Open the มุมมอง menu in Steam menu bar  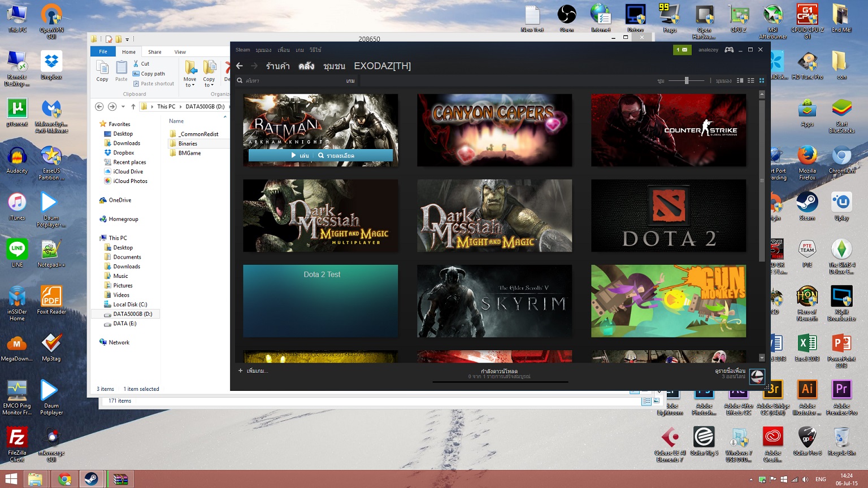click(x=263, y=50)
